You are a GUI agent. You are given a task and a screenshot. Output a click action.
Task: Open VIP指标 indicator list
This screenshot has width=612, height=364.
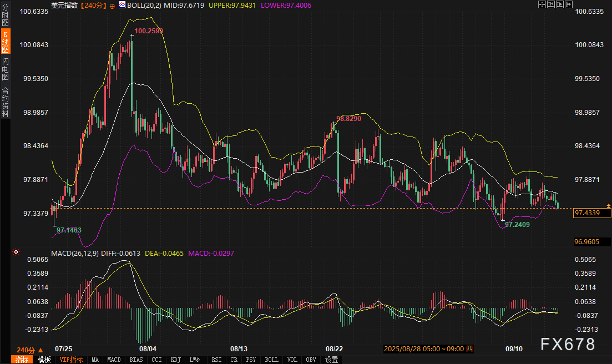click(71, 360)
